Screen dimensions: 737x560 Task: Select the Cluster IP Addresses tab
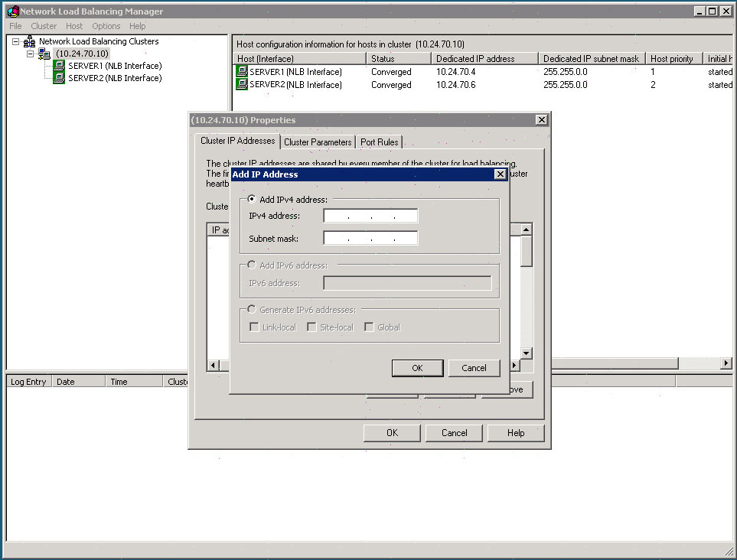[x=238, y=141]
